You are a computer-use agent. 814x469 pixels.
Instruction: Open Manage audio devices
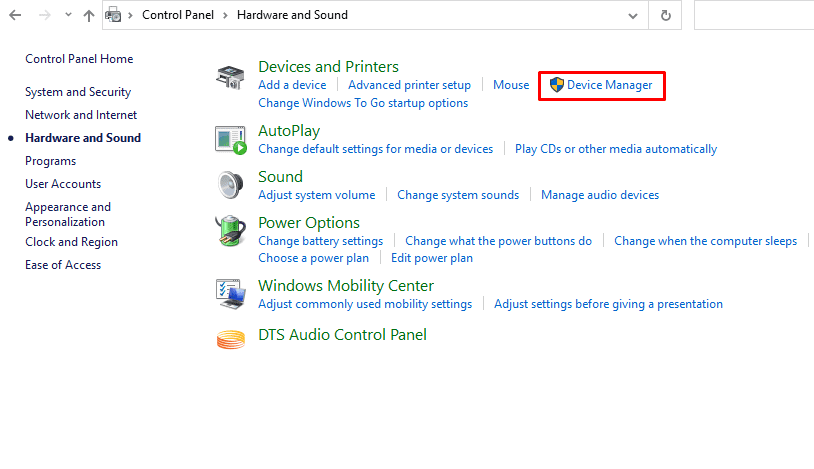tap(600, 195)
